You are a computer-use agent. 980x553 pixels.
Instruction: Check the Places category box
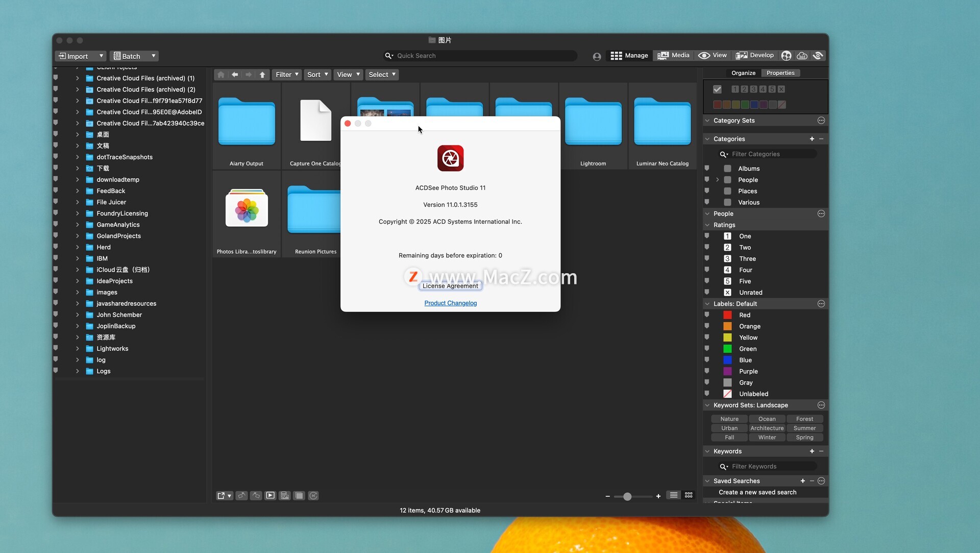coord(728,191)
